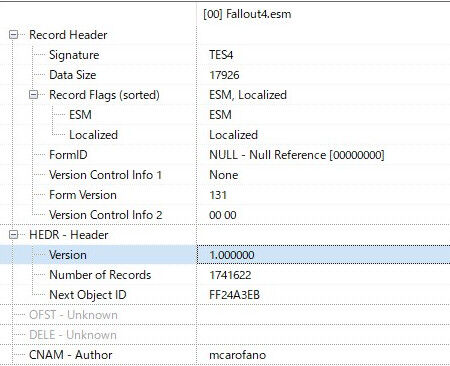Select the greyed OFST - Unknown row
This screenshot has width=450, height=366.
pyautogui.click(x=73, y=315)
